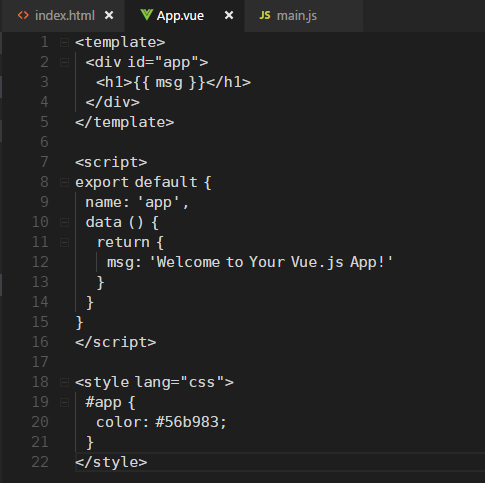
Task: Fold the data () function at line 10
Action: coord(64,222)
